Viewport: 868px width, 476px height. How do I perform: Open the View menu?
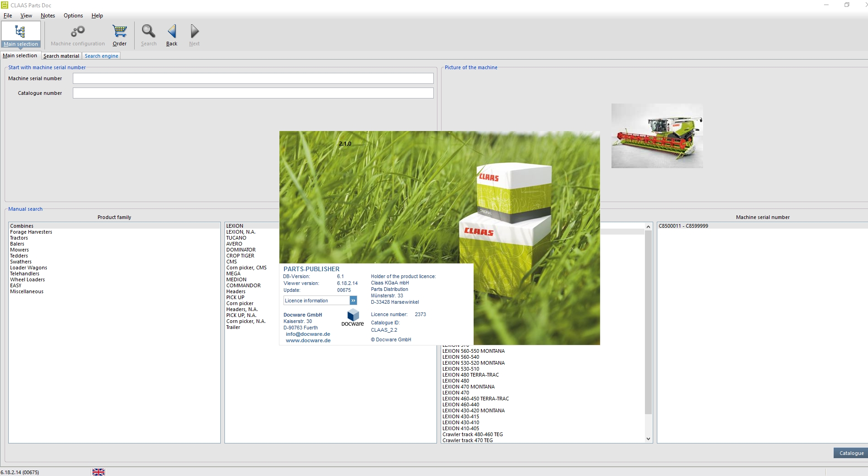[x=26, y=16]
